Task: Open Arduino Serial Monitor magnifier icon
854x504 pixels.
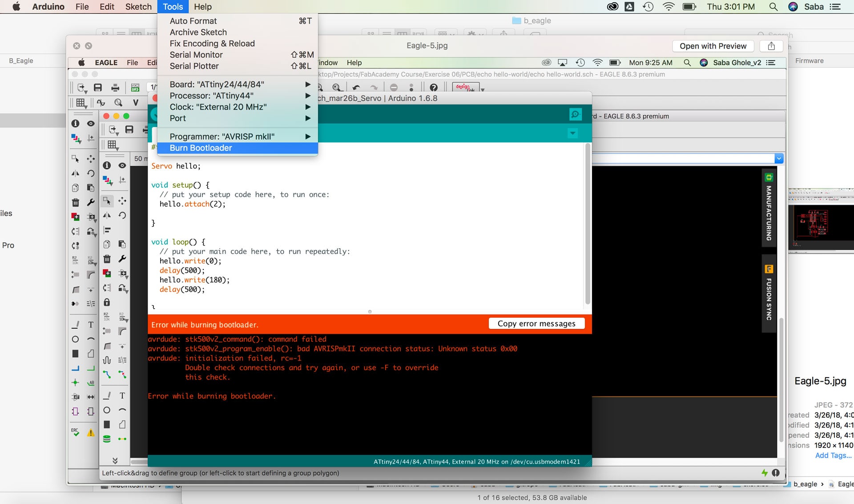Action: click(576, 114)
